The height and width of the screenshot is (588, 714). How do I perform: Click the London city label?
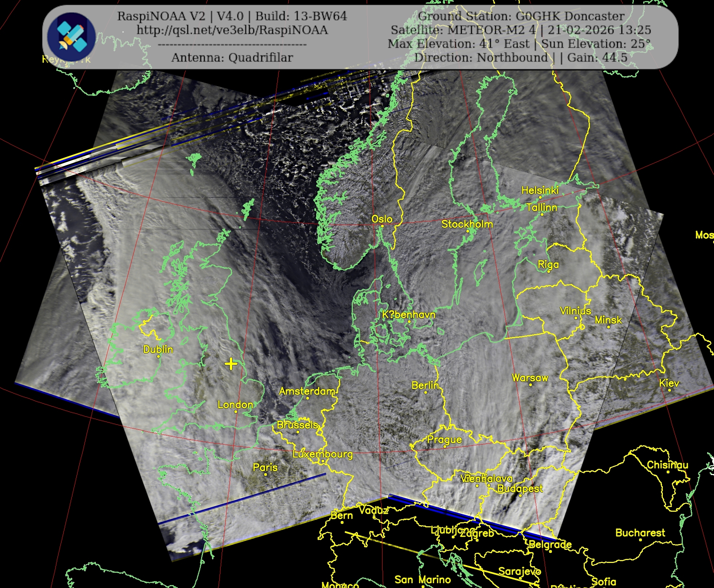[235, 405]
